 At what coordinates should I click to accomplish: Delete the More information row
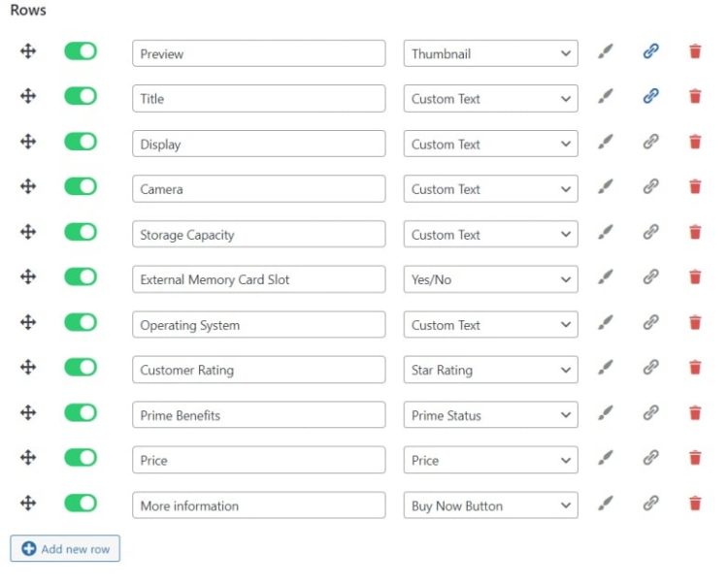[695, 504]
